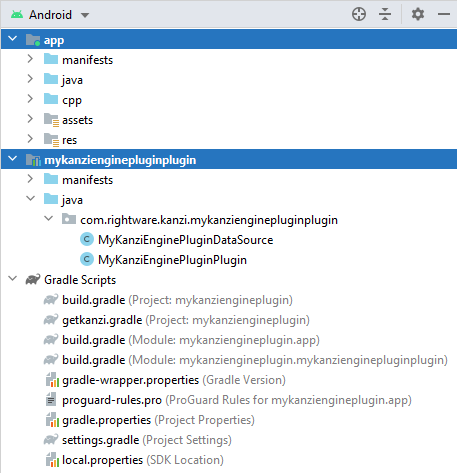Click mykanzienginepluginplugin library module icon

(33, 160)
